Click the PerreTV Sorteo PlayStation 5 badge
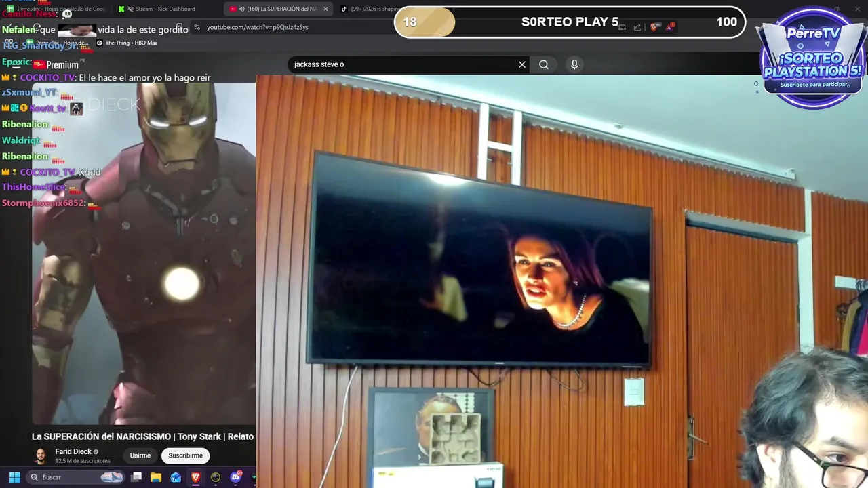 (x=812, y=60)
